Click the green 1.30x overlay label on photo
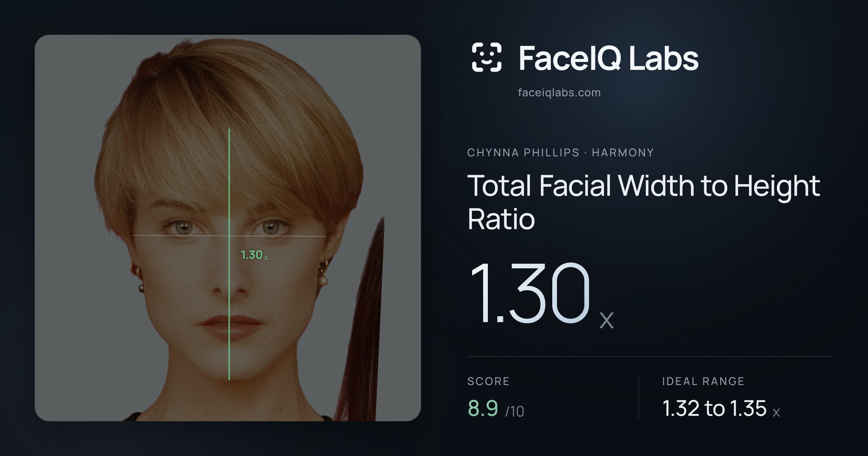The image size is (868, 456). point(254,255)
